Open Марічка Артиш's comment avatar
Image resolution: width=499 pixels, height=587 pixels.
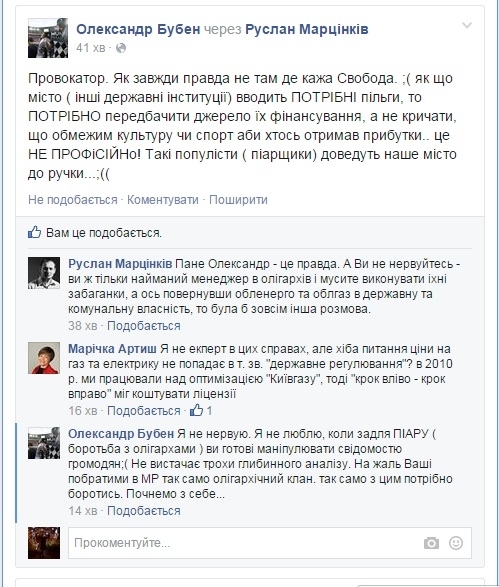point(44,358)
